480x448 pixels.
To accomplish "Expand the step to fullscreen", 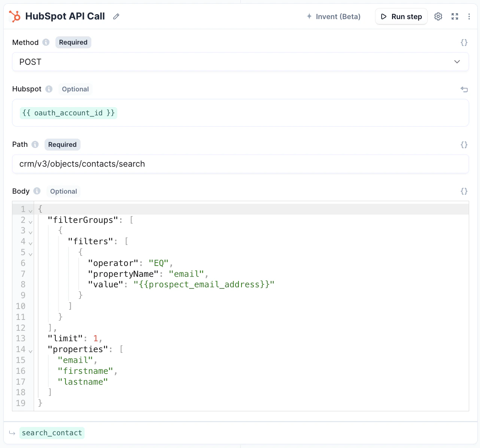I will pyautogui.click(x=455, y=16).
